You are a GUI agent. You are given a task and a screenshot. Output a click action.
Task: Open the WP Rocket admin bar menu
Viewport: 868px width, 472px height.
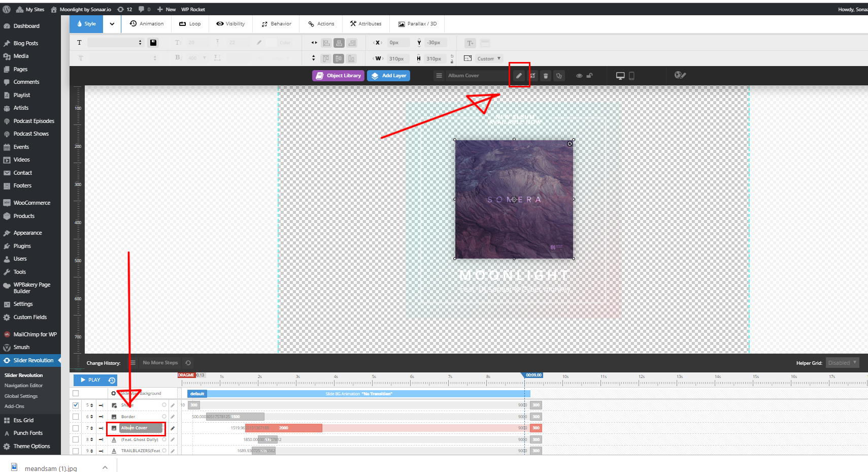pyautogui.click(x=193, y=9)
